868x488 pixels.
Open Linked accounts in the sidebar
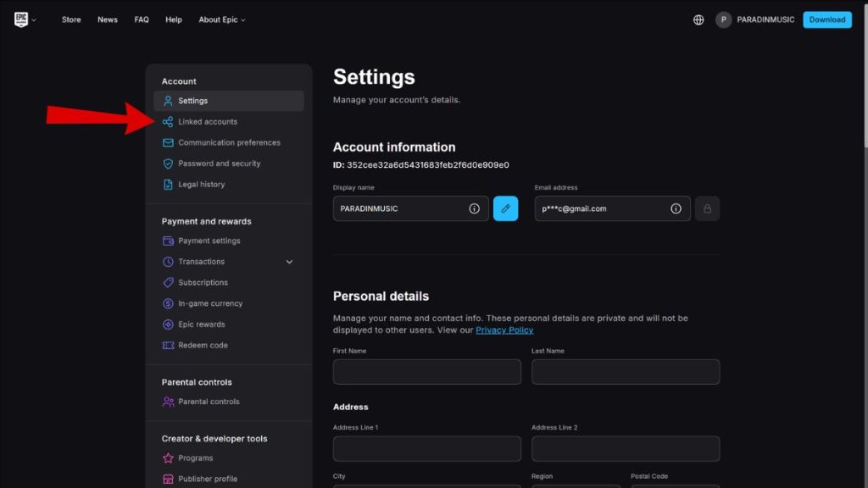(208, 122)
